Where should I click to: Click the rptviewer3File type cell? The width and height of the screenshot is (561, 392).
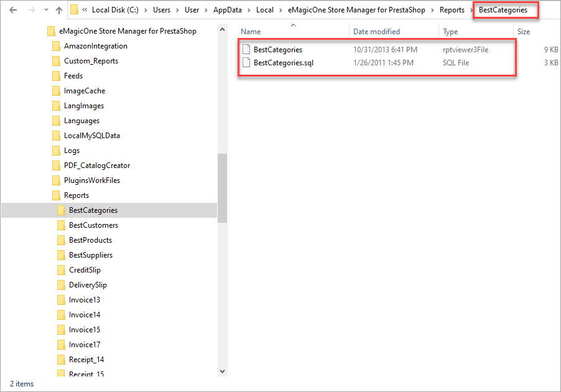click(x=465, y=50)
